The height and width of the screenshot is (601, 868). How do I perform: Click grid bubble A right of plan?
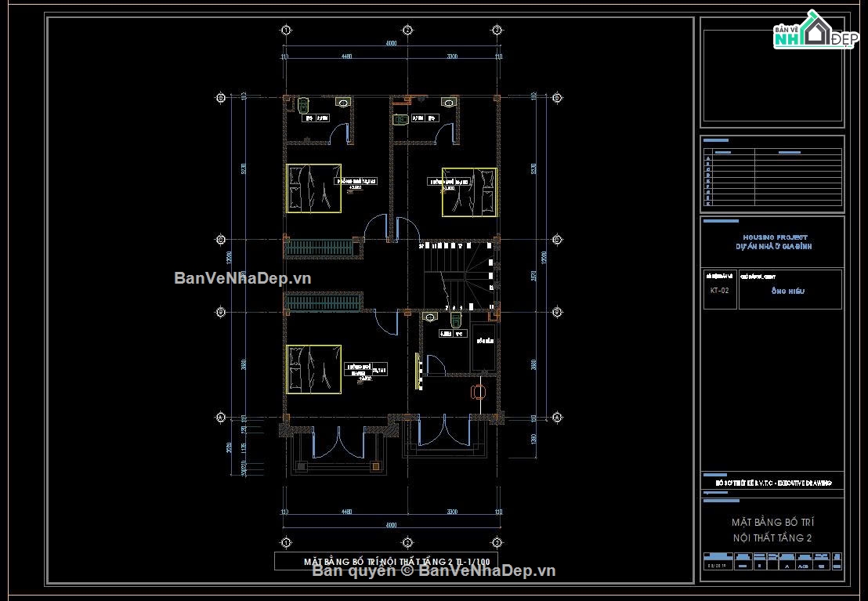[558, 417]
